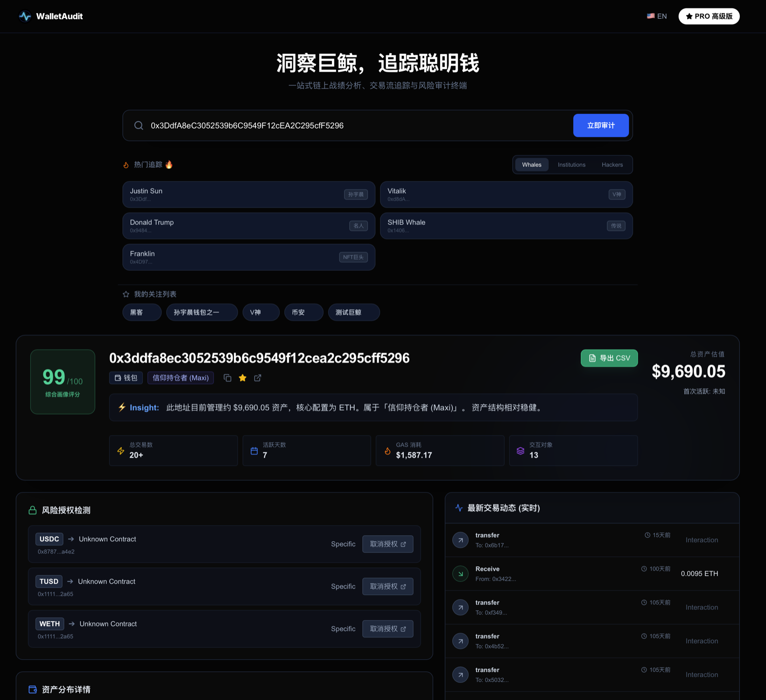Click the TUSD token badge
The width and height of the screenshot is (766, 700).
click(x=49, y=581)
